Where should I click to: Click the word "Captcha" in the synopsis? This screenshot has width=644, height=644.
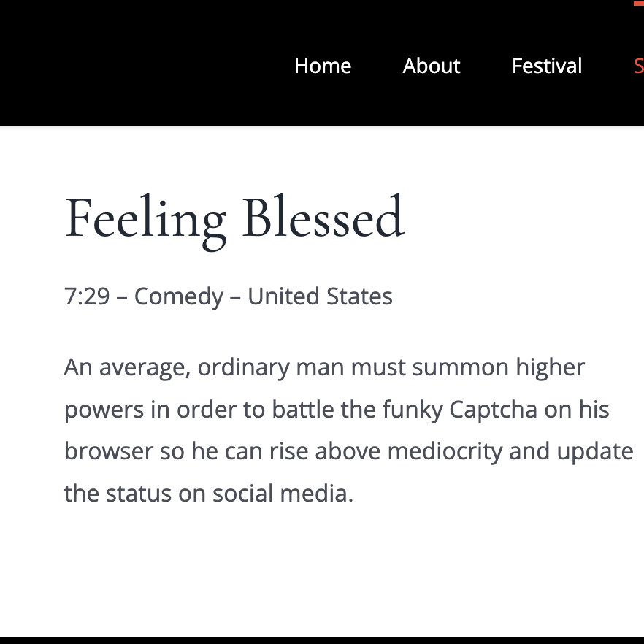[x=493, y=410]
